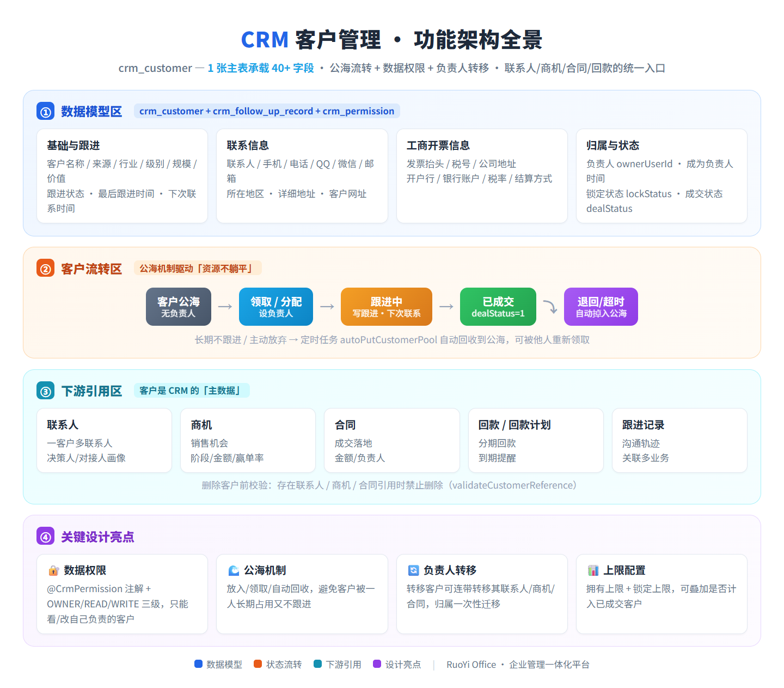The width and height of the screenshot is (784, 688).
Task: Click the bar chart icon next to 上限配置
Action: 593,570
